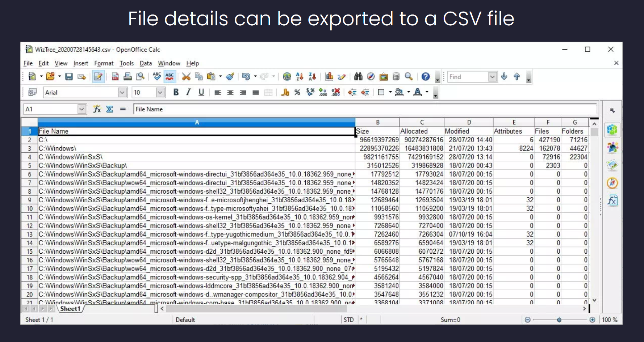Align cell text left
The width and height of the screenshot is (644, 342).
(217, 92)
